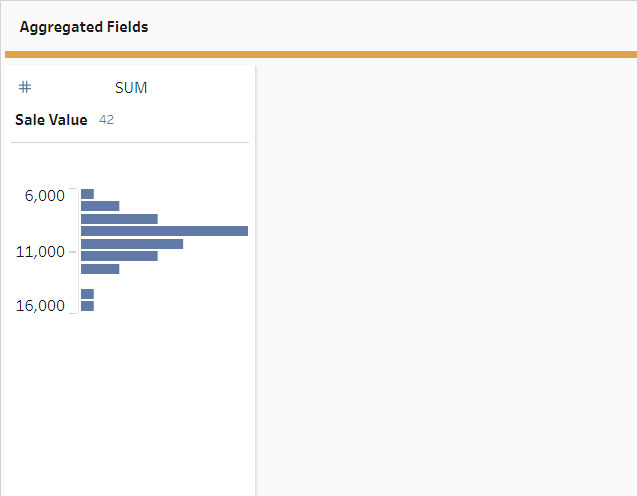Image resolution: width=637 pixels, height=496 pixels.
Task: Click the 11,000 axis label
Action: (41, 251)
